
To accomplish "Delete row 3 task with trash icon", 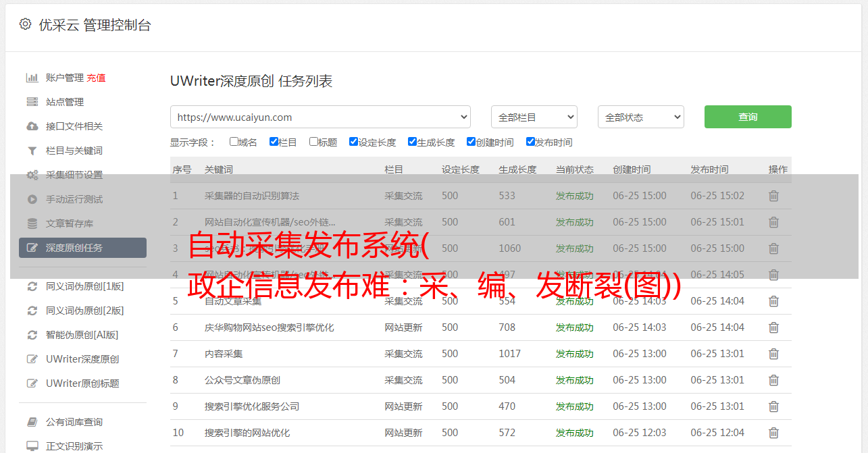I will click(774, 248).
